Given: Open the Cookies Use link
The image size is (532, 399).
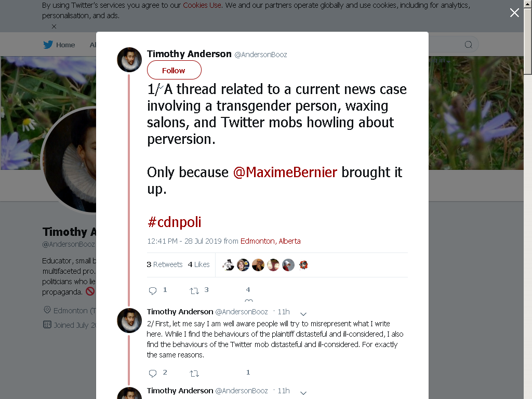Looking at the screenshot, I should coord(202,5).
